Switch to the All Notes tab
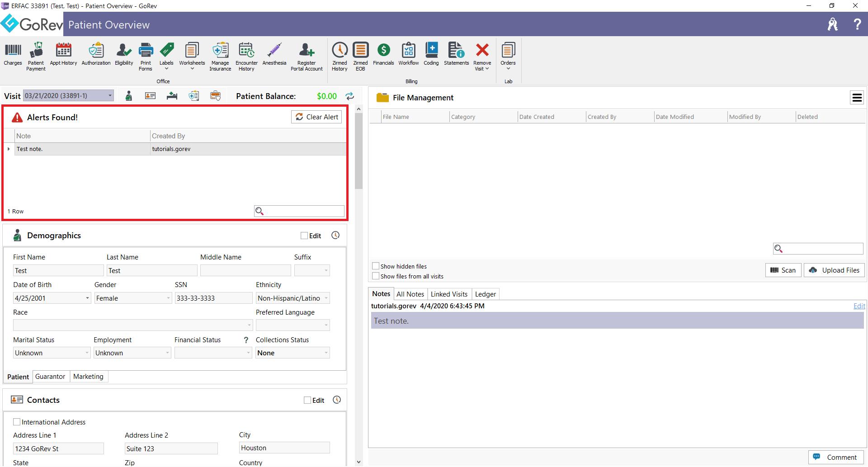This screenshot has height=467, width=868. (x=410, y=294)
